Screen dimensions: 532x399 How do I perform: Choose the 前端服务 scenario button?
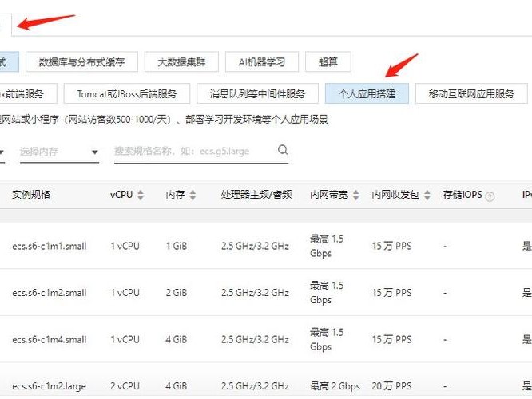[x=27, y=93]
